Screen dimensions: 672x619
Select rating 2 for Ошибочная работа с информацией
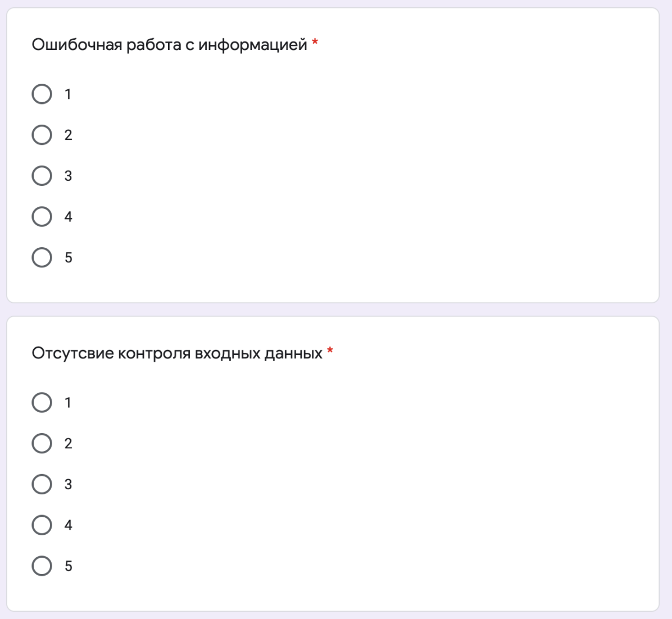(42, 135)
